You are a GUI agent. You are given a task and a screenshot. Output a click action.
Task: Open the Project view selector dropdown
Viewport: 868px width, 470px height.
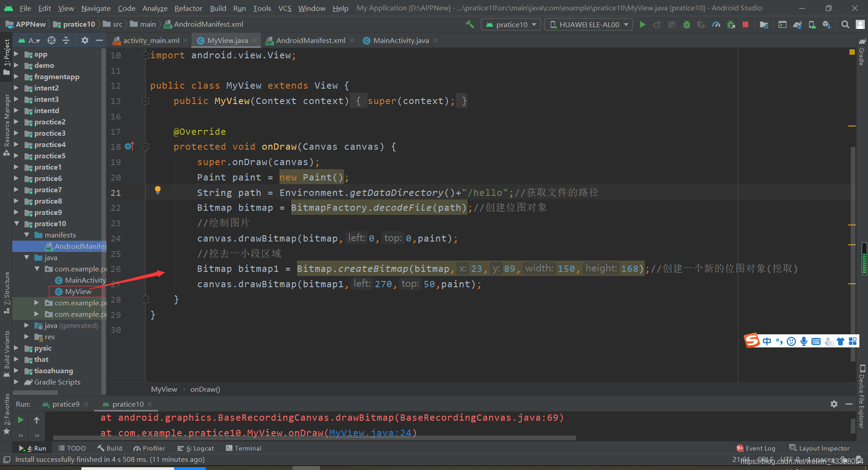pyautogui.click(x=29, y=40)
